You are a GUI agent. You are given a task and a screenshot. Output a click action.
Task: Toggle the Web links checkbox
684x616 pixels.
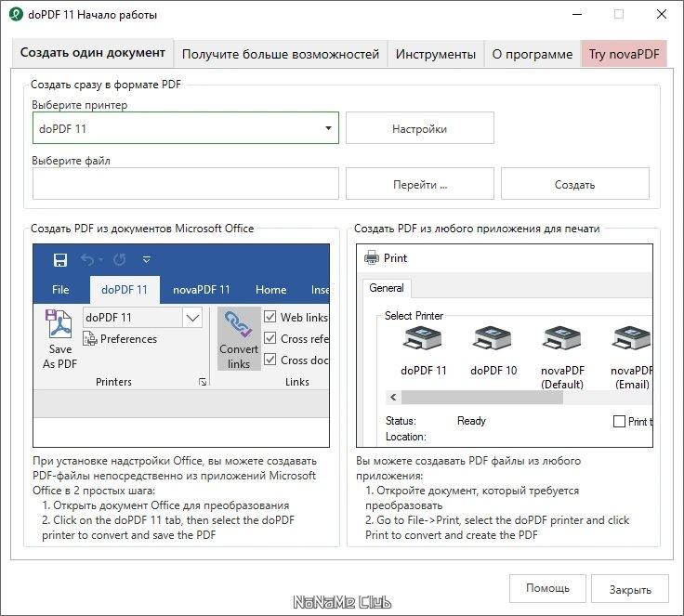click(270, 317)
